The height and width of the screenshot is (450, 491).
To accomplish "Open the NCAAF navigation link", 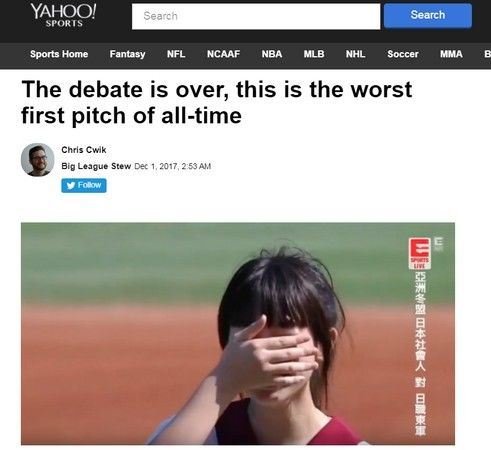I will point(223,54).
